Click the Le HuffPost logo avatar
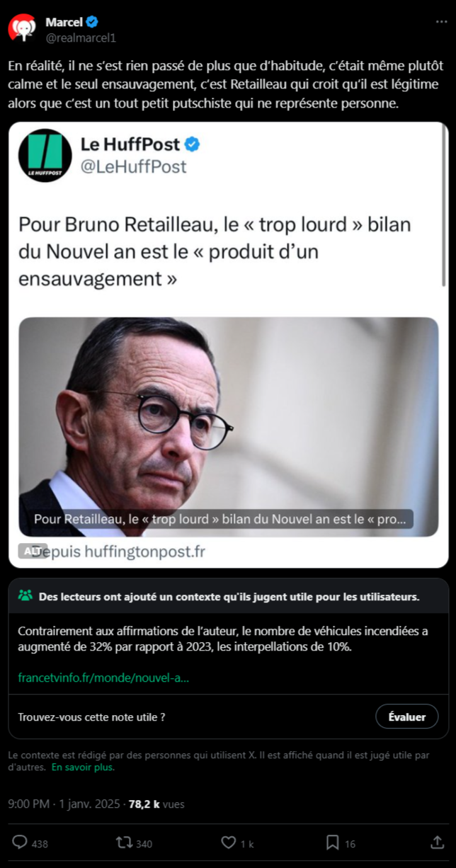Screen dimensions: 456x868 pyautogui.click(x=45, y=155)
